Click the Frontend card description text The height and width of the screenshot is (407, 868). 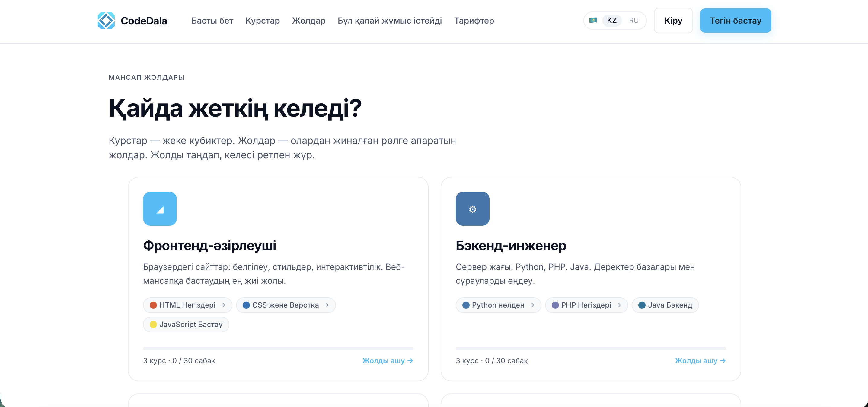[274, 274]
